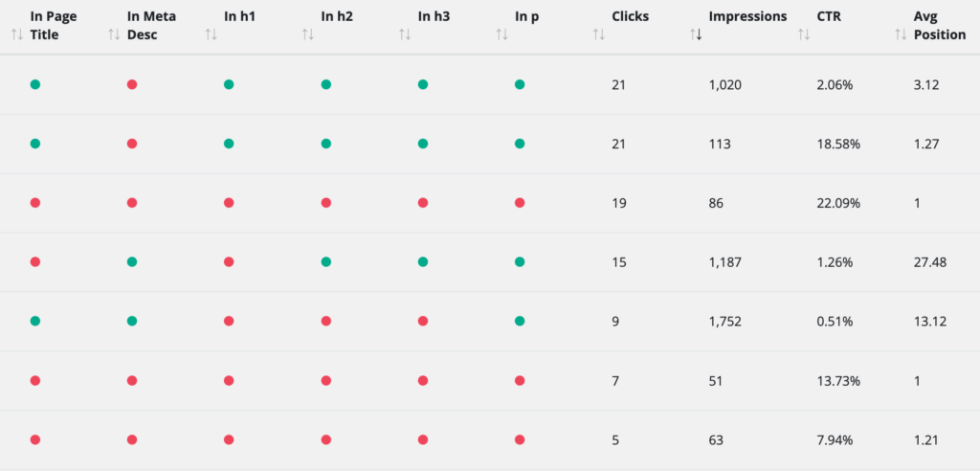980x471 pixels.
Task: Click sort arrows for In h2 column
Action: pyautogui.click(x=307, y=35)
